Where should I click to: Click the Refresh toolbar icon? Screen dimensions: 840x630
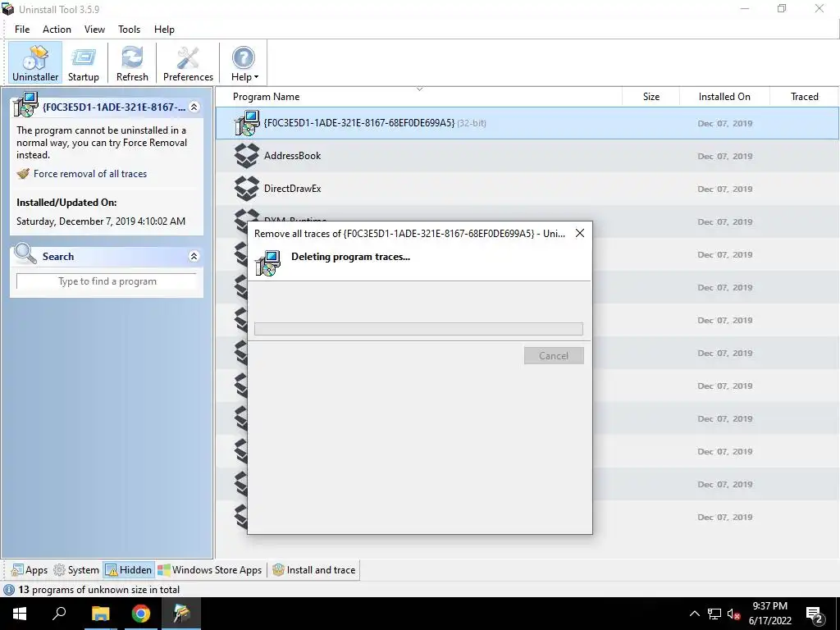[132, 62]
